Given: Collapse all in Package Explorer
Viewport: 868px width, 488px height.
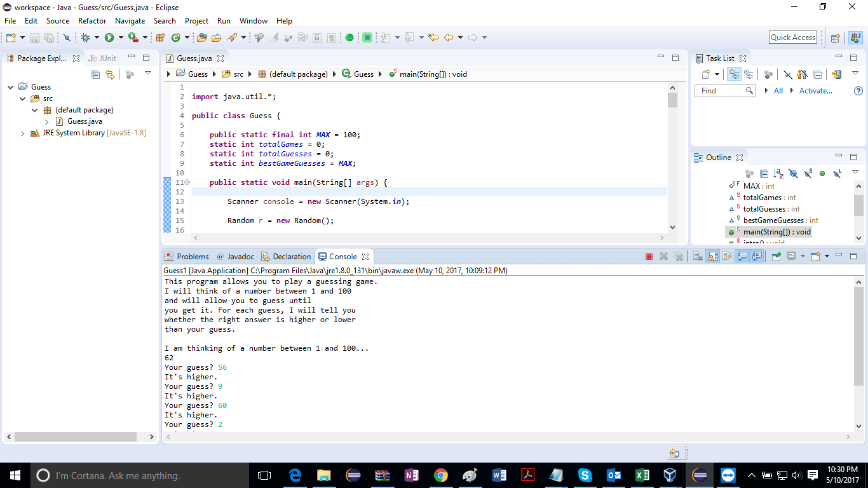Looking at the screenshot, I should [95, 74].
